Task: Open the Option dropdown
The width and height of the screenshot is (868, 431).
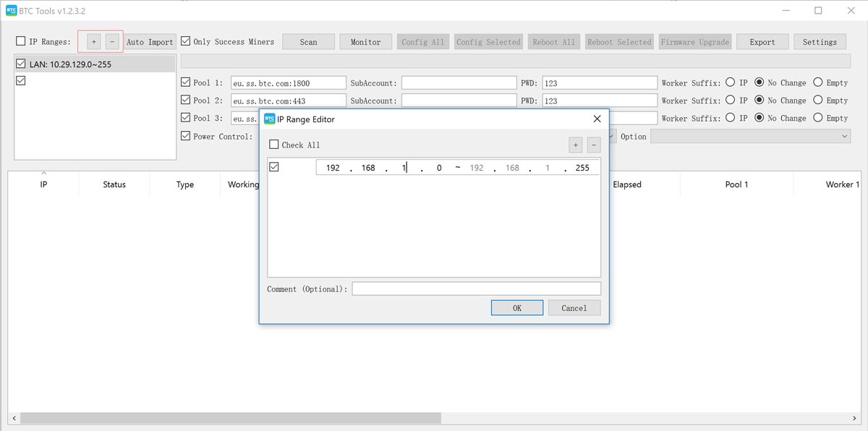Action: (750, 136)
